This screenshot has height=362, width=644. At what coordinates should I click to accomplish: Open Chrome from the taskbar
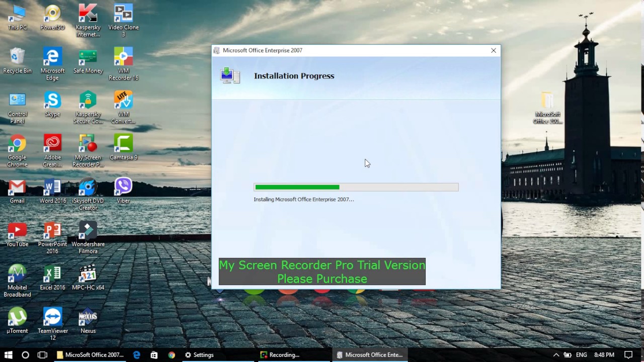[x=172, y=355]
